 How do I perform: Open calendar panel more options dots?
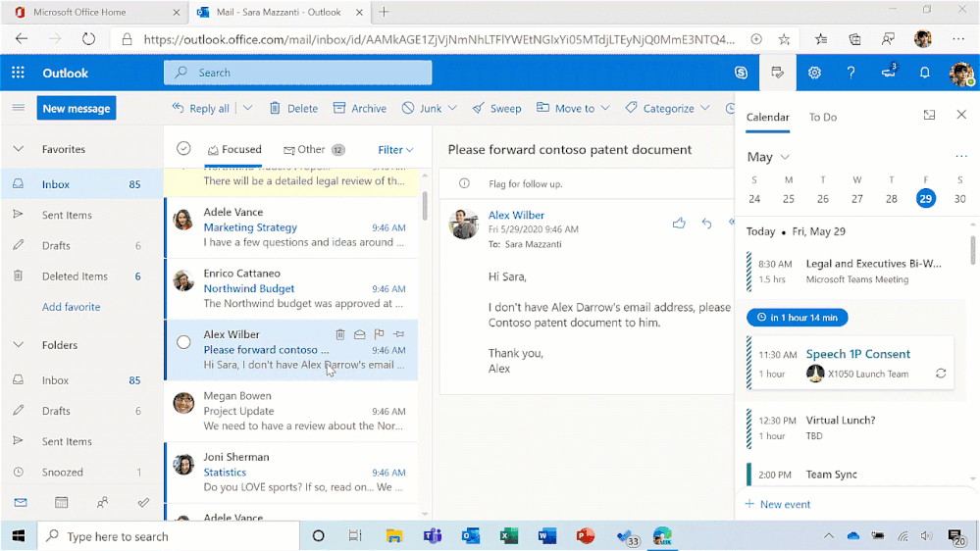[x=961, y=156]
